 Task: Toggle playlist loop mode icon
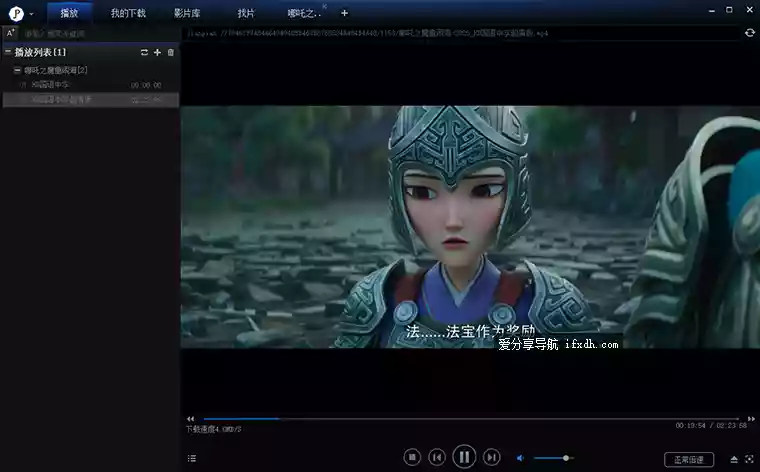point(144,52)
